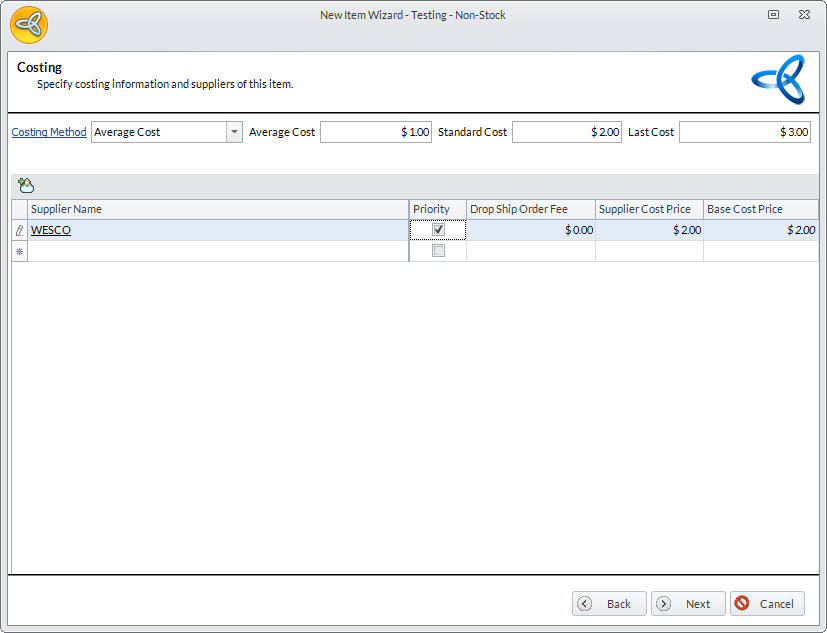This screenshot has height=633, width=827.
Task: Close the New Item Wizard window
Action: [803, 15]
